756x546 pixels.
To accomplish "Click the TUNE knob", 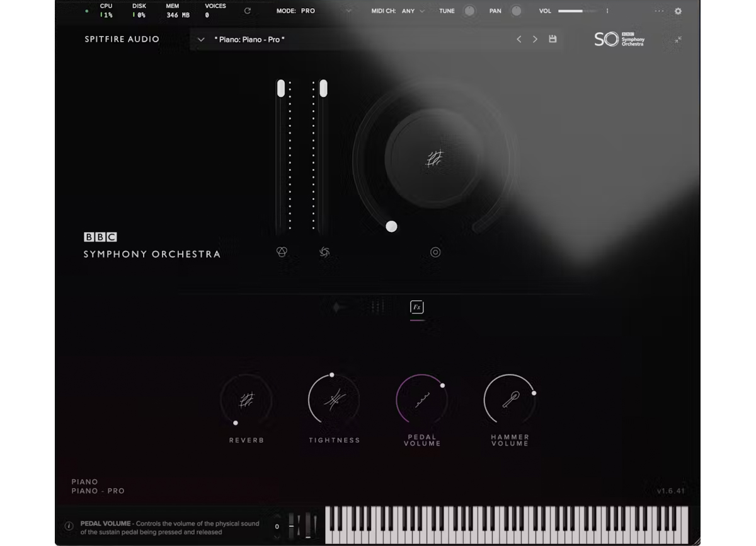I will [x=469, y=11].
